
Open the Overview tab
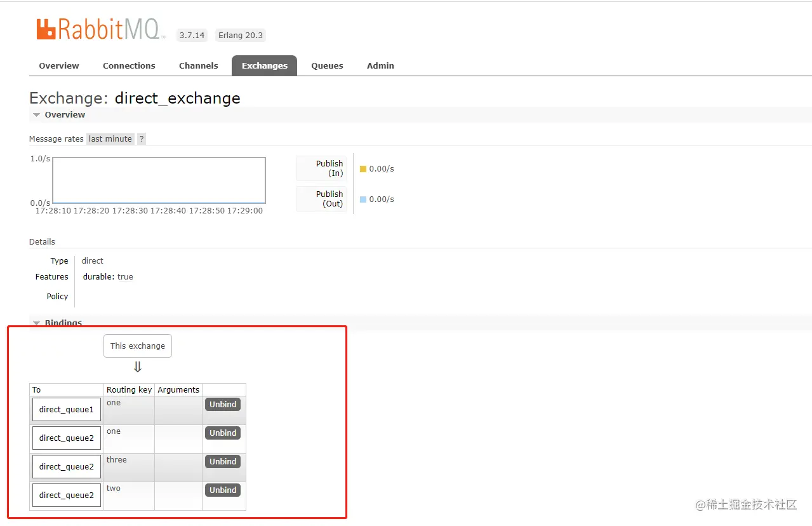pyautogui.click(x=59, y=65)
